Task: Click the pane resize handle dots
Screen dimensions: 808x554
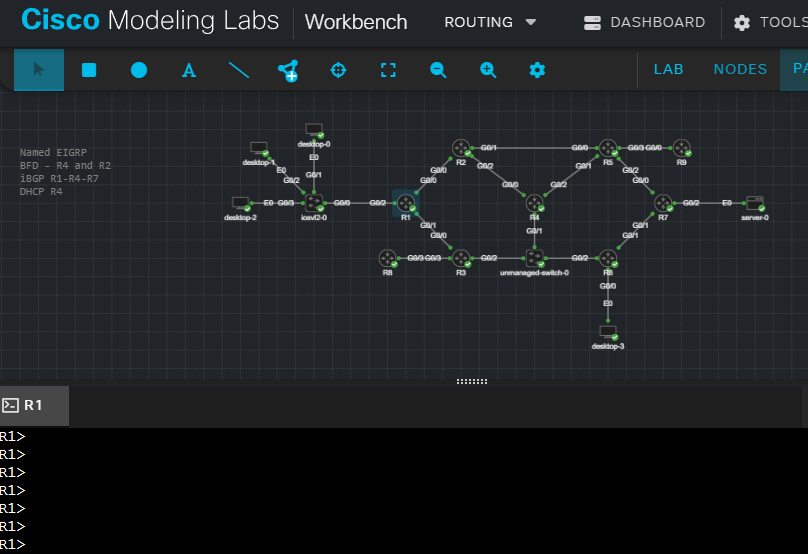Action: 472,381
